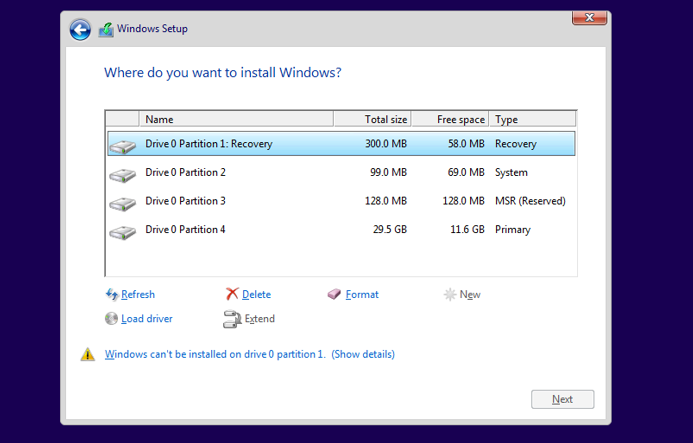Refresh the partition list

138,294
